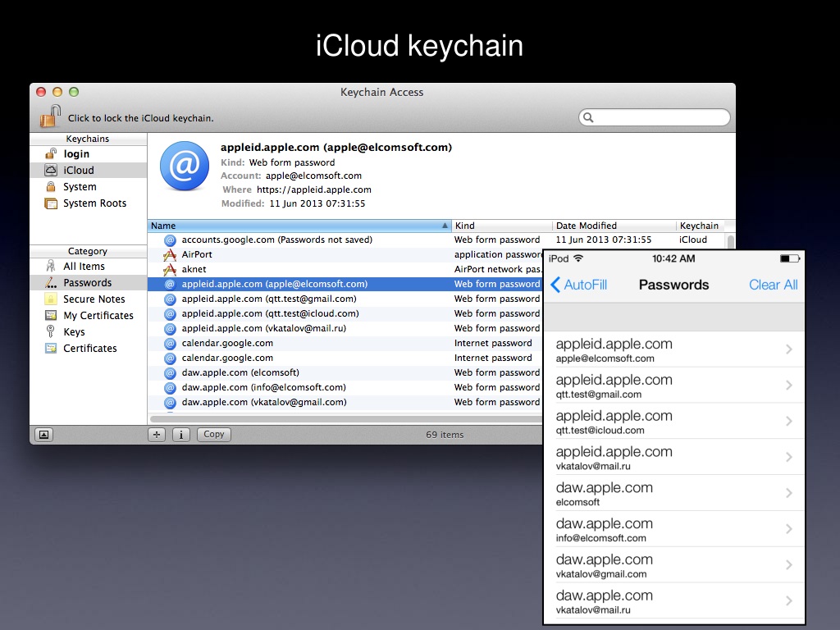Screen dimensions: 840x630
Task: Click the padlock icon to lock iCloud keychain
Action: pos(50,116)
